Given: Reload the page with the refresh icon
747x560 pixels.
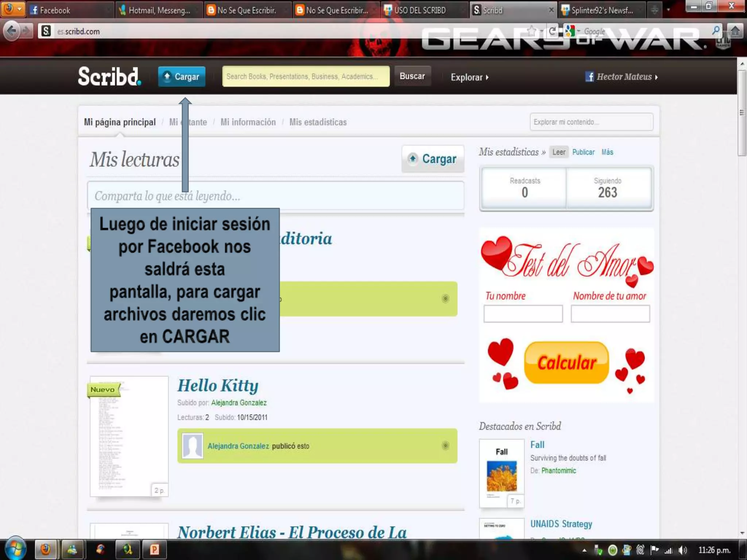Looking at the screenshot, I should click(x=552, y=31).
